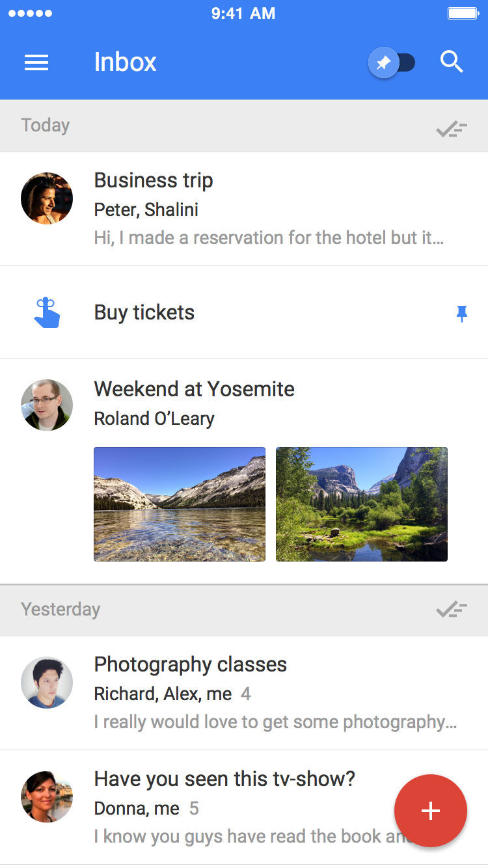This screenshot has height=868, width=488.
Task: Tap the blue reminder finger icon
Action: point(47,313)
